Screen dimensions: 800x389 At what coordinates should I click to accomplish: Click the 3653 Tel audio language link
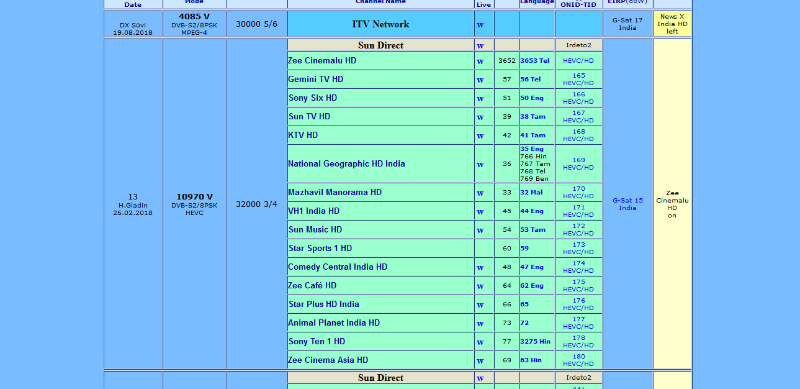[535, 61]
